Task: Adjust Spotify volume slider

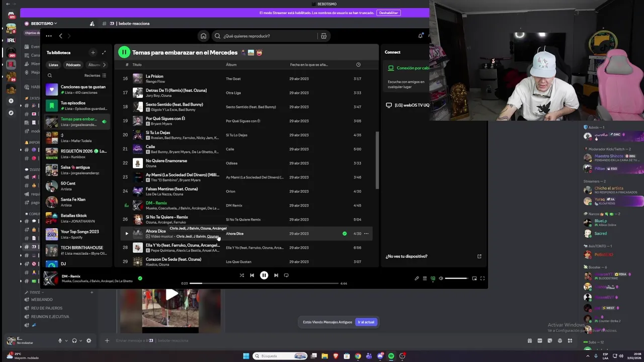Action: 456,278
